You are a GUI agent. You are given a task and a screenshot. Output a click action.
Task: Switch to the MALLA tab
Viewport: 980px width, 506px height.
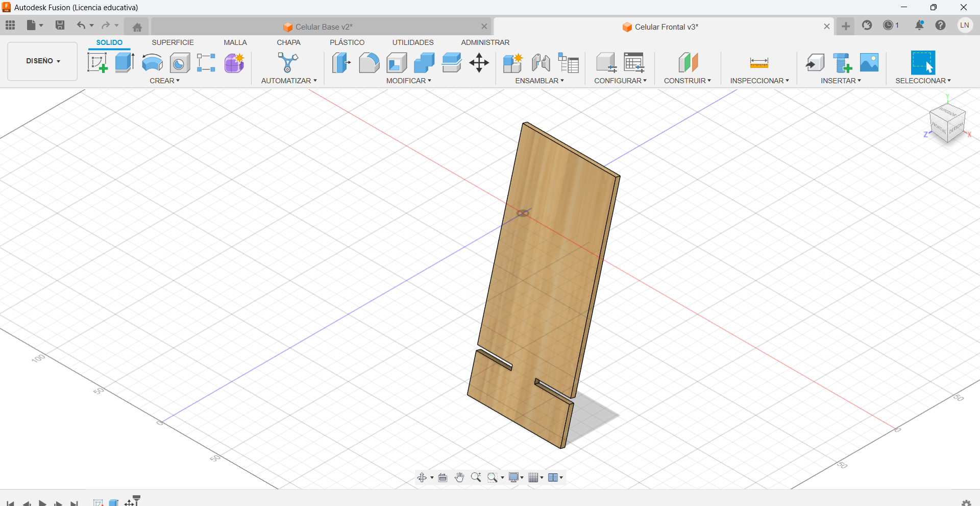[235, 42]
